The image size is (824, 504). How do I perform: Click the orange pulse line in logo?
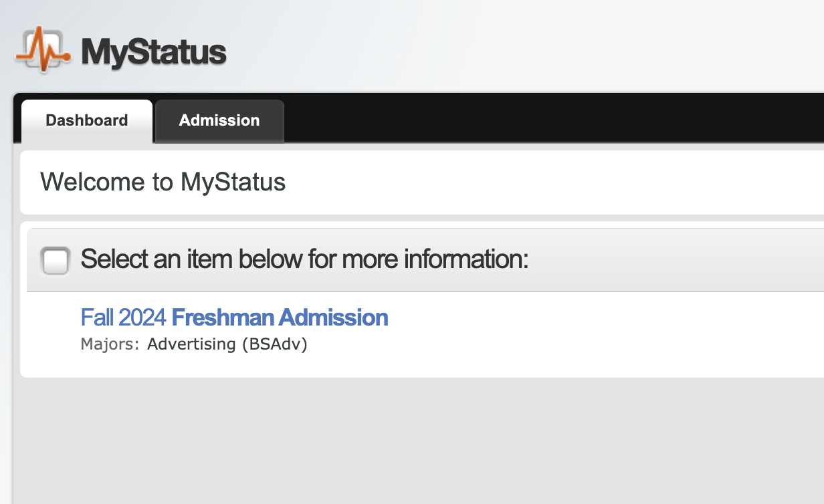click(42, 51)
